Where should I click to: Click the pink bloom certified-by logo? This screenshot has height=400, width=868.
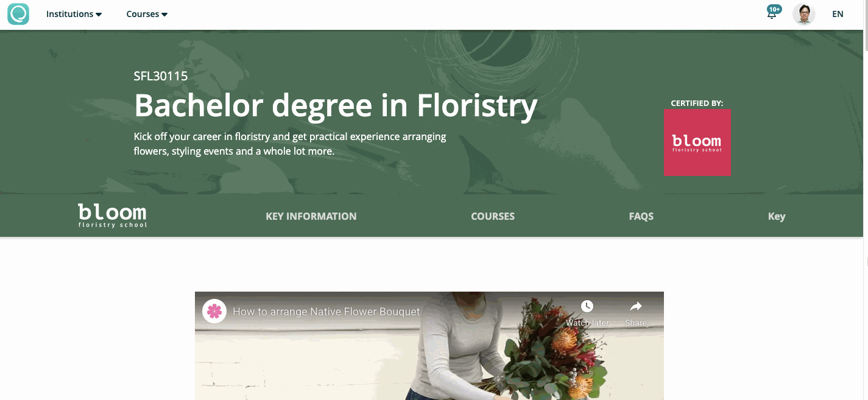coord(697,142)
